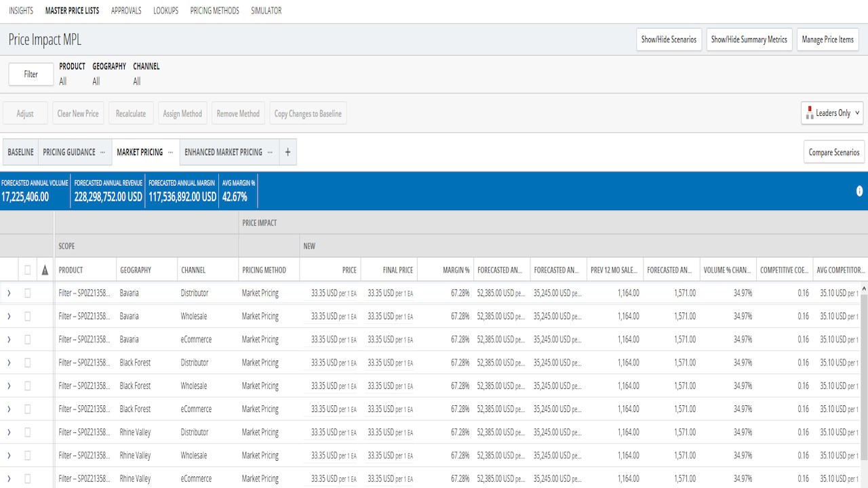Click Forecasted Annual Revenue value 228,298,752.00 USD
Screen dimensions: 868x488
(x=108, y=197)
